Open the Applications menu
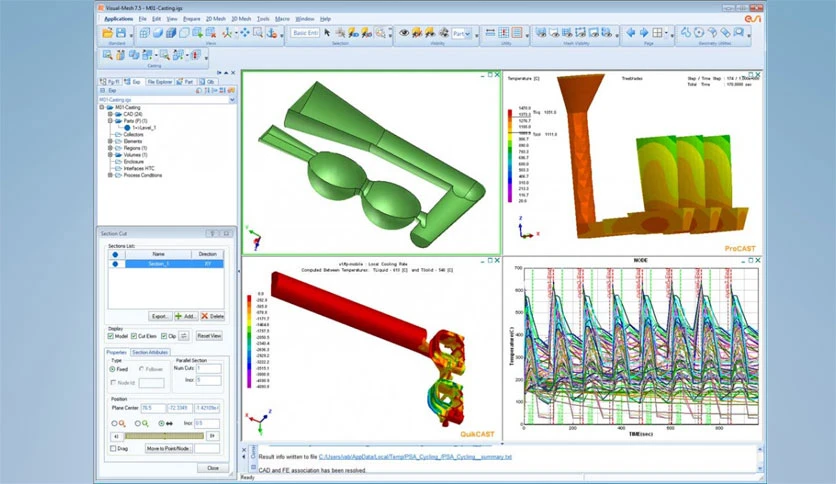Screen dimensions: 836x484 click(x=118, y=19)
